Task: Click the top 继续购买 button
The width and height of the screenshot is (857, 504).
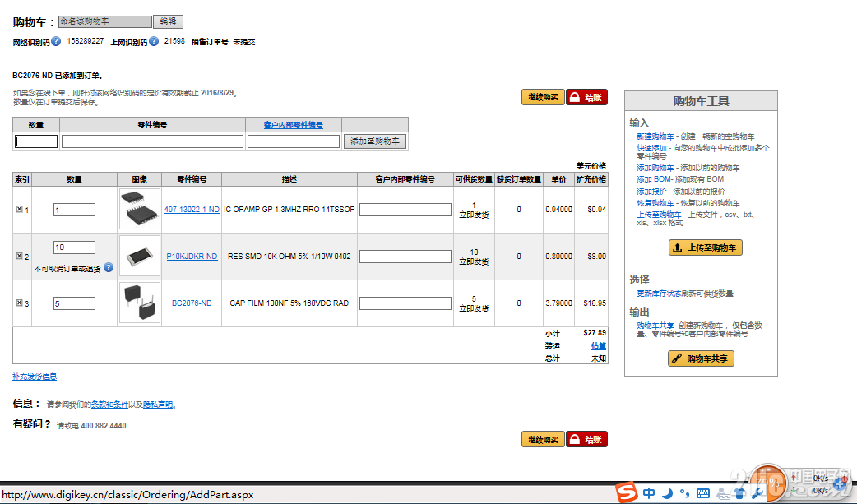Action: (543, 97)
